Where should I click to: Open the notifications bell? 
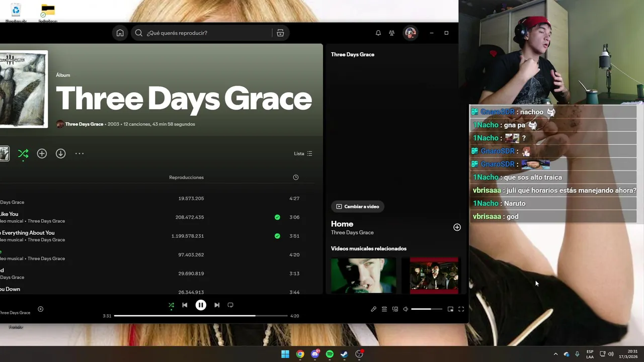click(378, 33)
